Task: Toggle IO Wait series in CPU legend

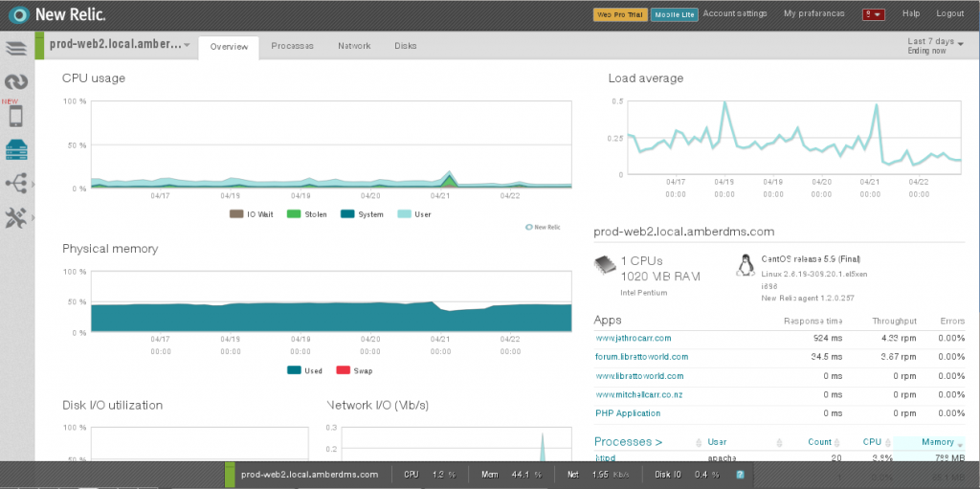Action: 252,213
